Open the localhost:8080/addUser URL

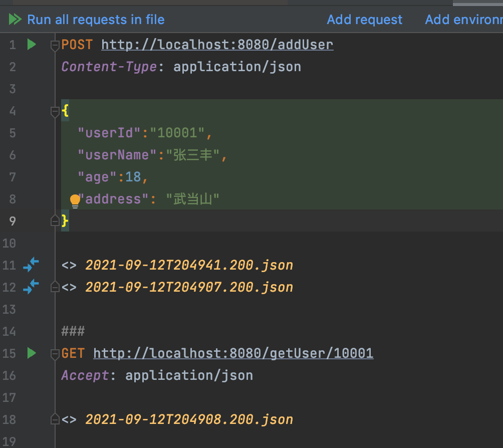pyautogui.click(x=217, y=45)
